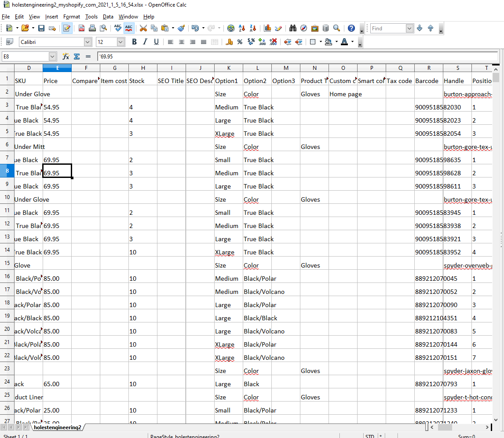Open the Function Wizard icon
This screenshot has width=504, height=438.
66,56
